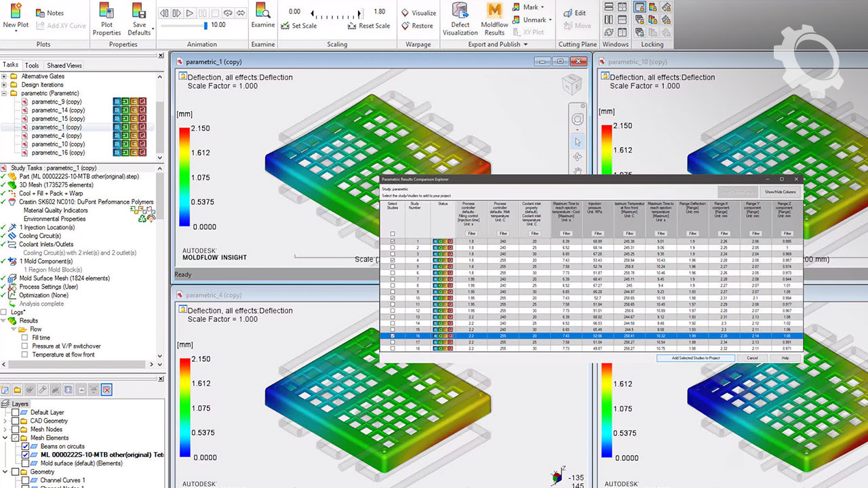Expand the Alternative Gates folder
The image size is (868, 488).
[4, 77]
